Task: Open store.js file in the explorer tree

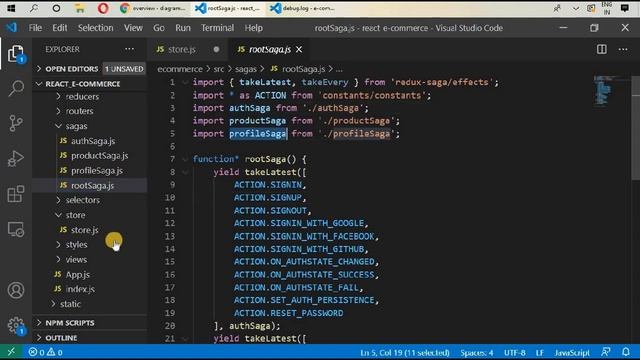Action: [84, 230]
